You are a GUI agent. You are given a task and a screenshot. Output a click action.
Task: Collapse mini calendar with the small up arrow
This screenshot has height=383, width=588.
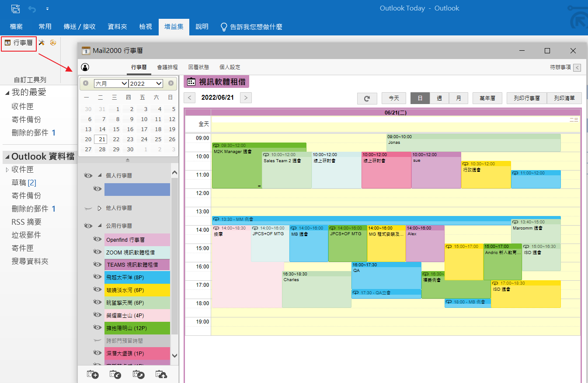click(128, 160)
